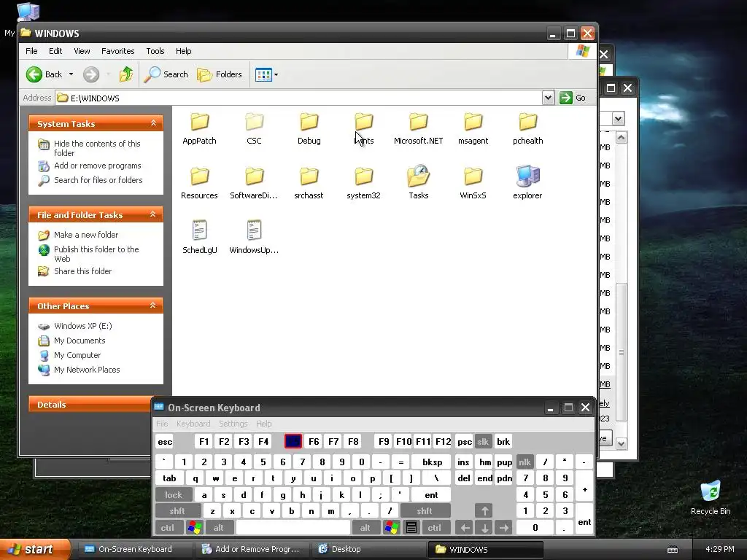This screenshot has height=560, width=747.
Task: Switch to Add or Remove Programs taskbar button
Action: pyautogui.click(x=252, y=549)
